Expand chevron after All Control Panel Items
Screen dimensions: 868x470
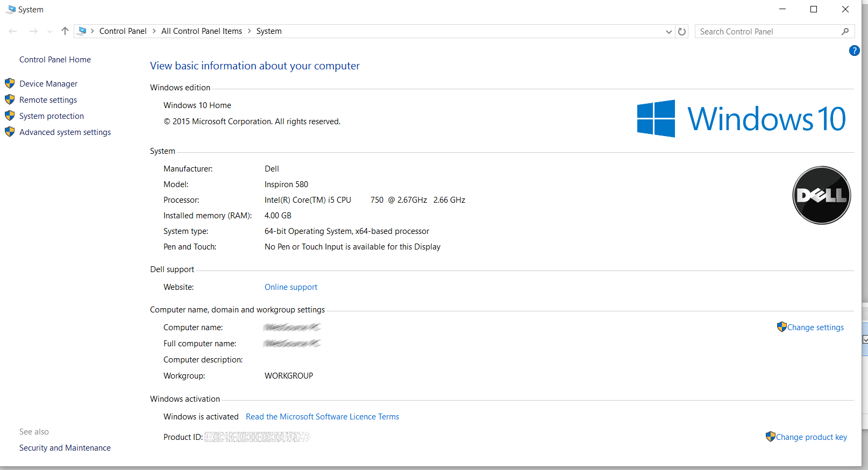250,31
